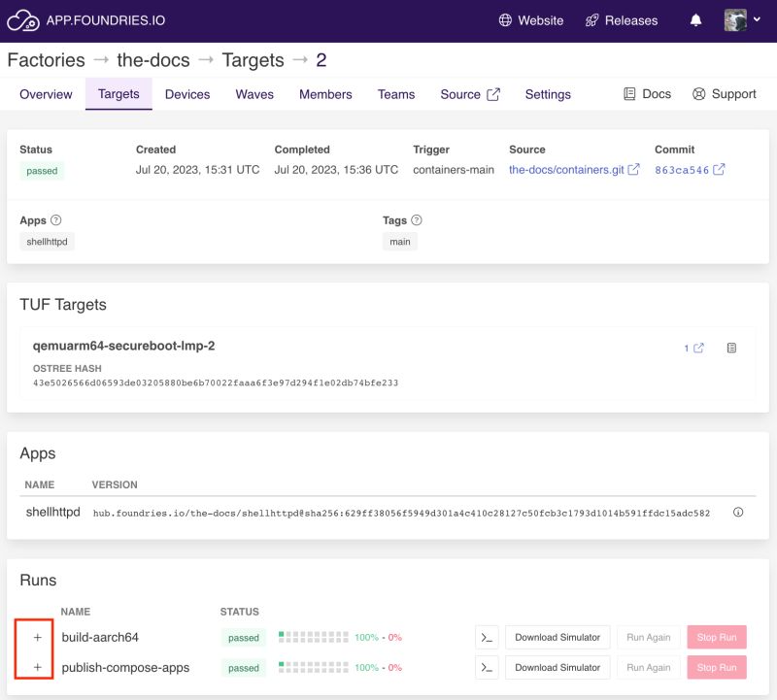Screen dimensions: 777x700
Task: Click the publish-compose-apps run name
Action: pos(125,667)
